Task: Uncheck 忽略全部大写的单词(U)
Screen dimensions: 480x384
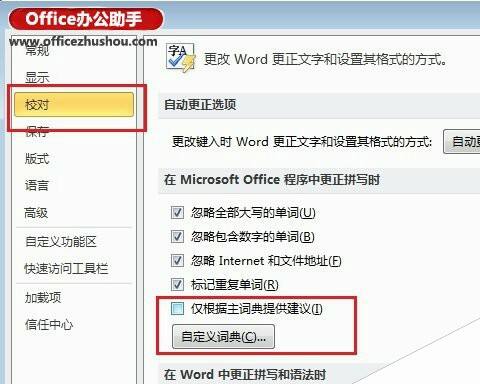Action: pyautogui.click(x=177, y=213)
